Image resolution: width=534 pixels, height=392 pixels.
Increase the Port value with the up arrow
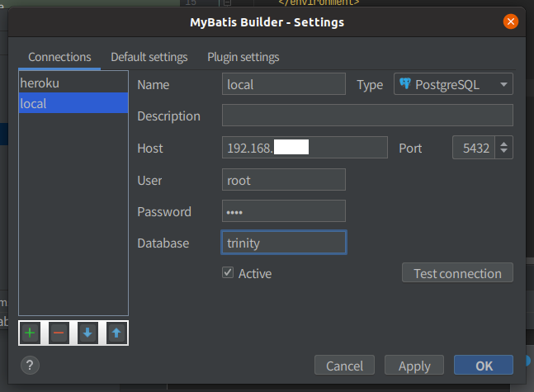[503, 144]
